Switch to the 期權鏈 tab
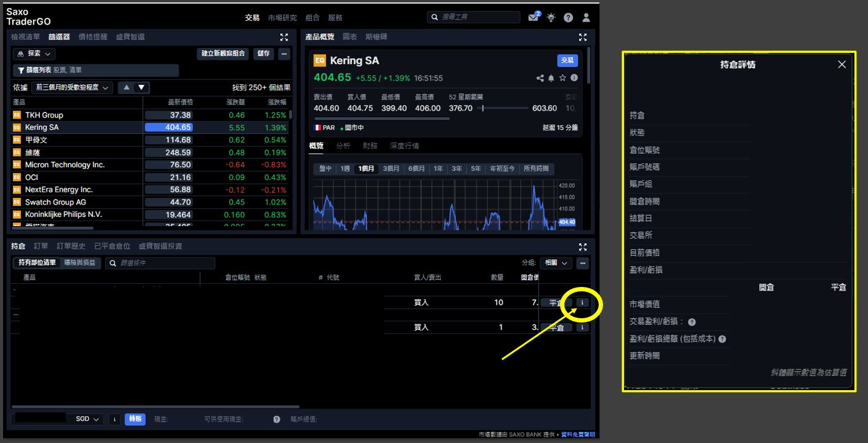868x443 pixels. pyautogui.click(x=376, y=37)
